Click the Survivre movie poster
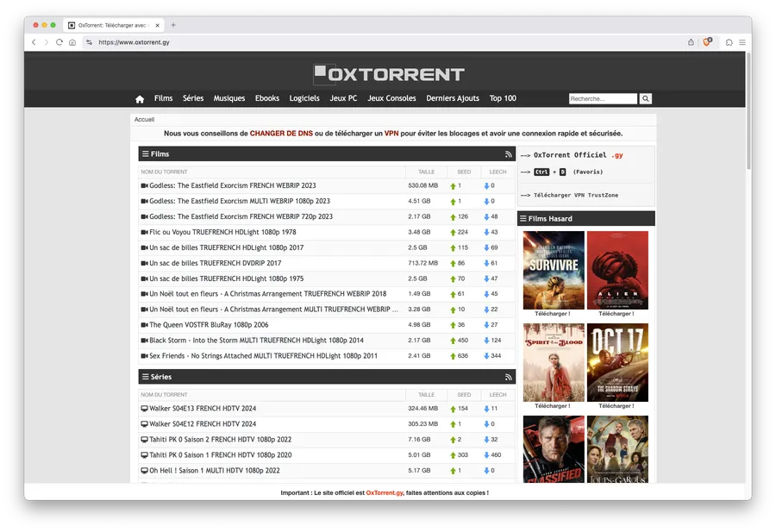The image size is (776, 532). [x=554, y=270]
